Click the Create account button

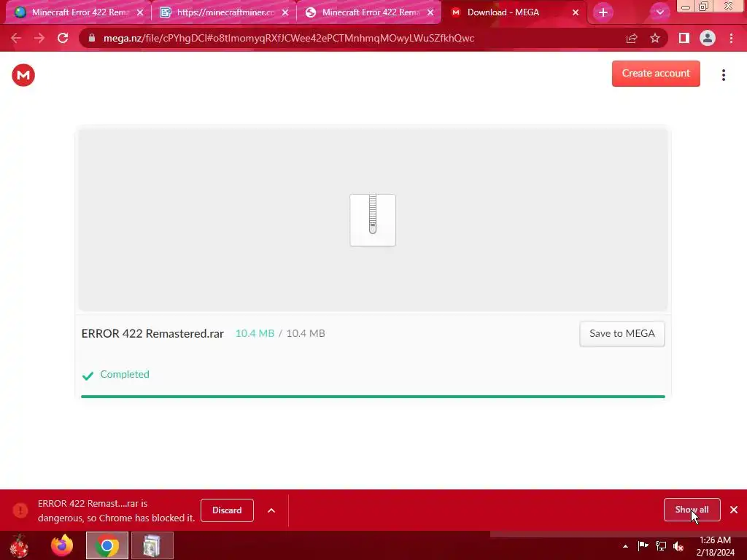[656, 74]
